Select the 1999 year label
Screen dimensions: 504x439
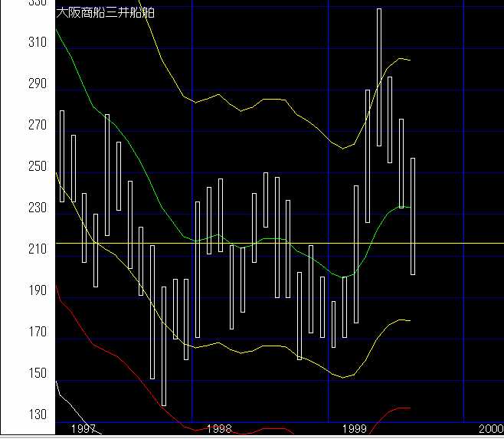[x=355, y=430]
